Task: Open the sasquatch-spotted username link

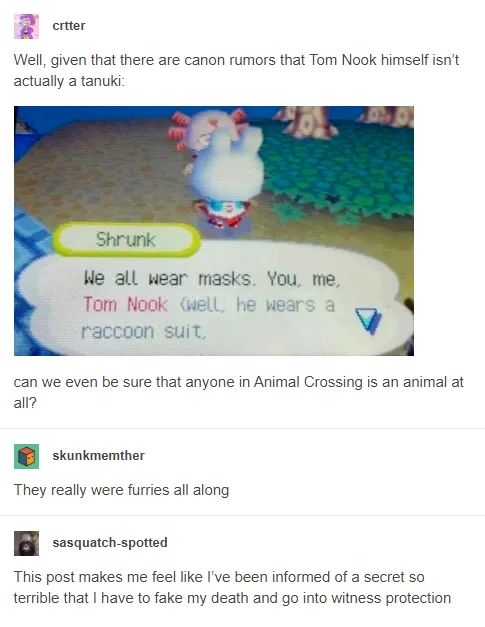Action: [110, 543]
